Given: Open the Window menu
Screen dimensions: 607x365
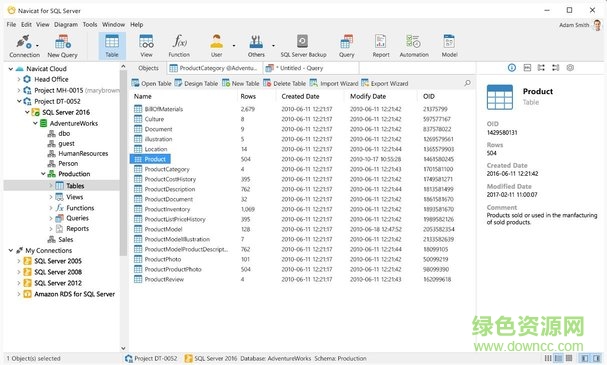Looking at the screenshot, I should pyautogui.click(x=113, y=24).
